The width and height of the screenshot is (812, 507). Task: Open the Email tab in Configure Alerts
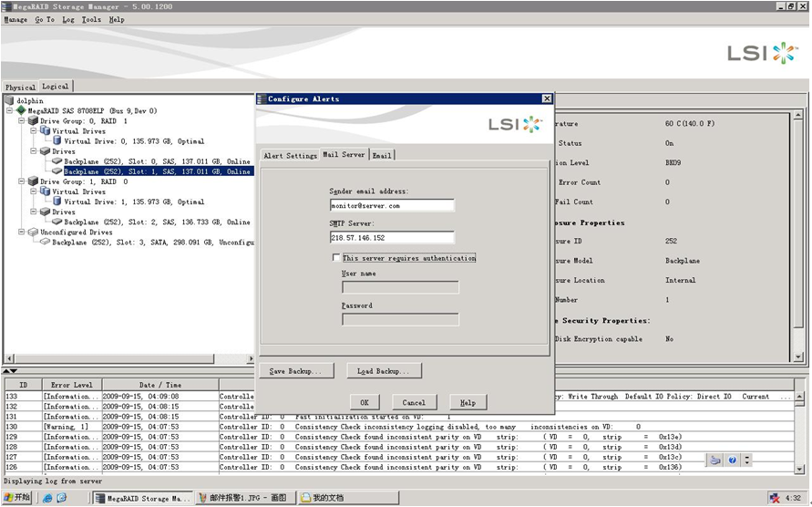click(382, 156)
